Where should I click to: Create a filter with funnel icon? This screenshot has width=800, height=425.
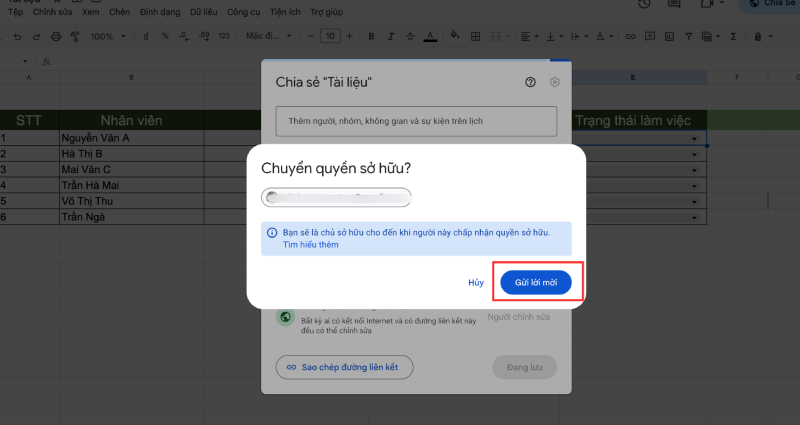(x=689, y=36)
